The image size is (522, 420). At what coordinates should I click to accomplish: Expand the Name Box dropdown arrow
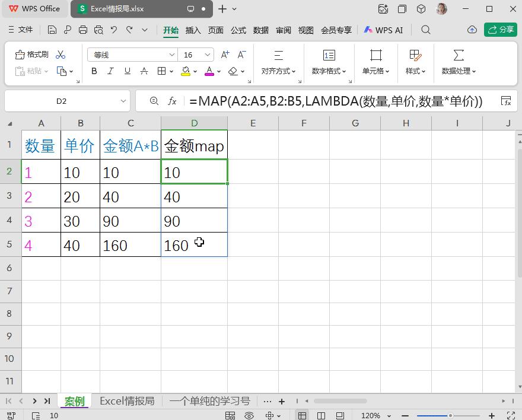[123, 101]
